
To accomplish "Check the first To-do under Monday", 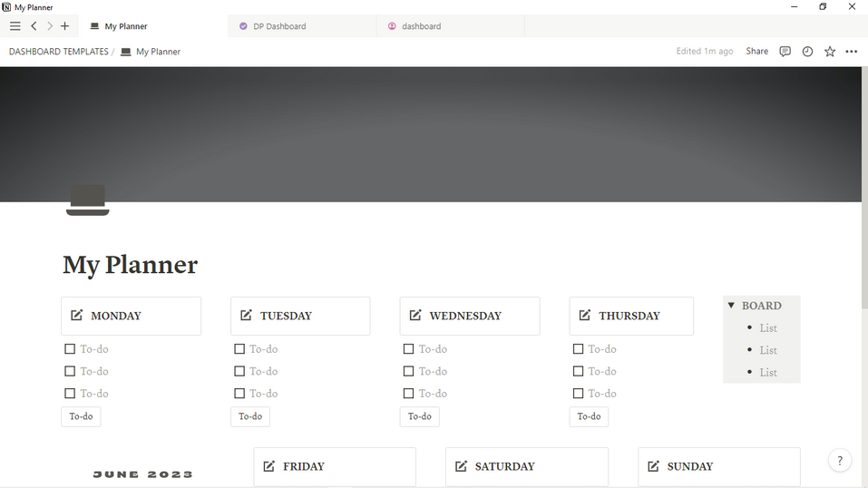I will pos(70,349).
